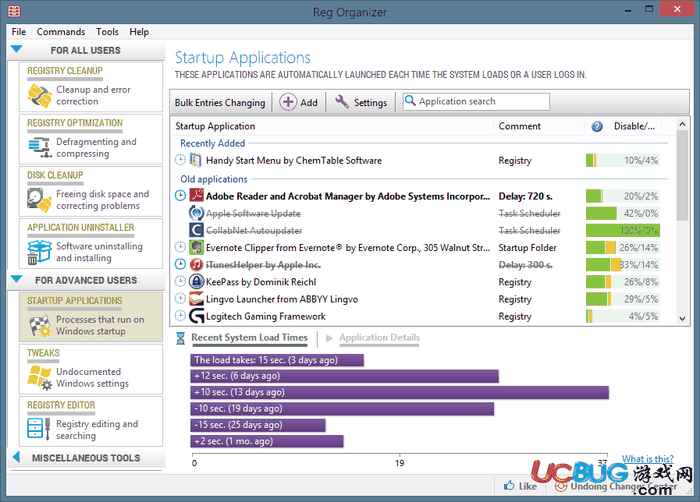Click the Add button label
The image size is (700, 502).
pos(309,103)
